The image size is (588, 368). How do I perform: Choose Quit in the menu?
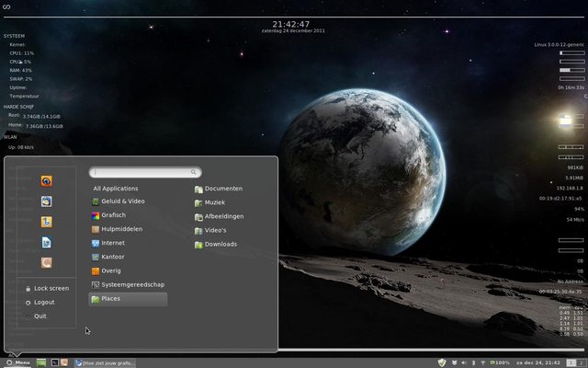37,316
